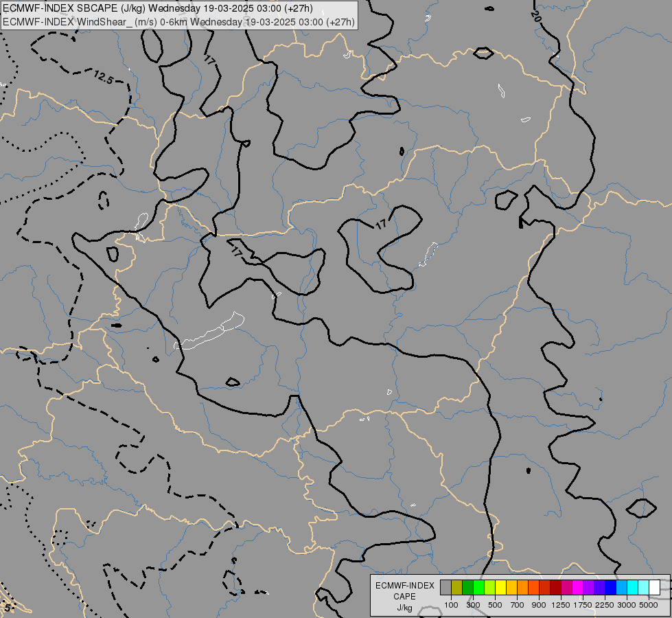Click the 700 legend value

pyautogui.click(x=518, y=605)
